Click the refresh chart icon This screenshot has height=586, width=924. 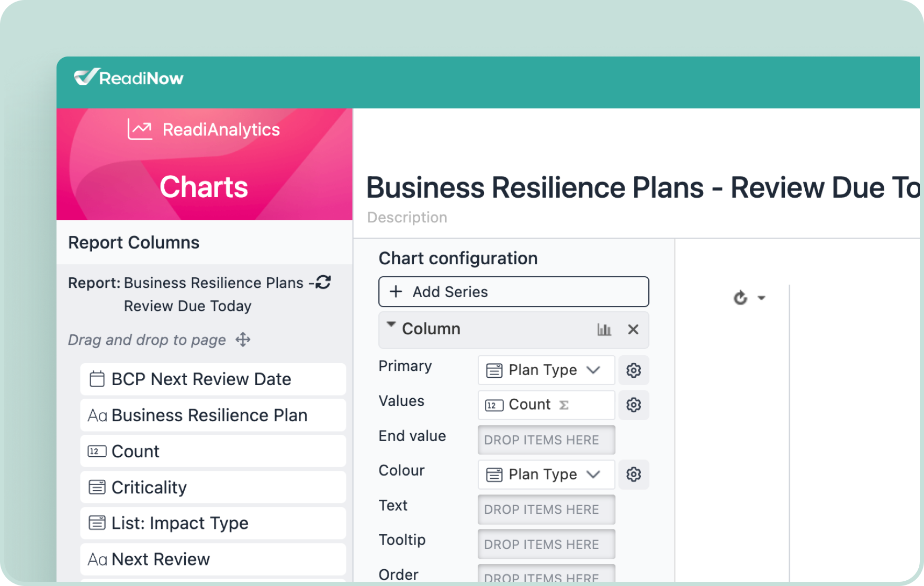coord(740,298)
